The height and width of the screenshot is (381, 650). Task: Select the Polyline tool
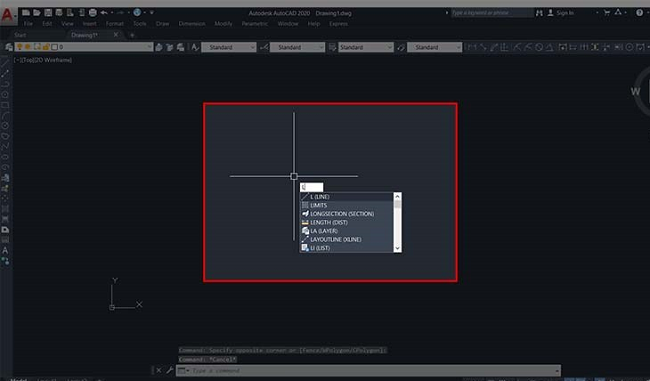coord(5,84)
